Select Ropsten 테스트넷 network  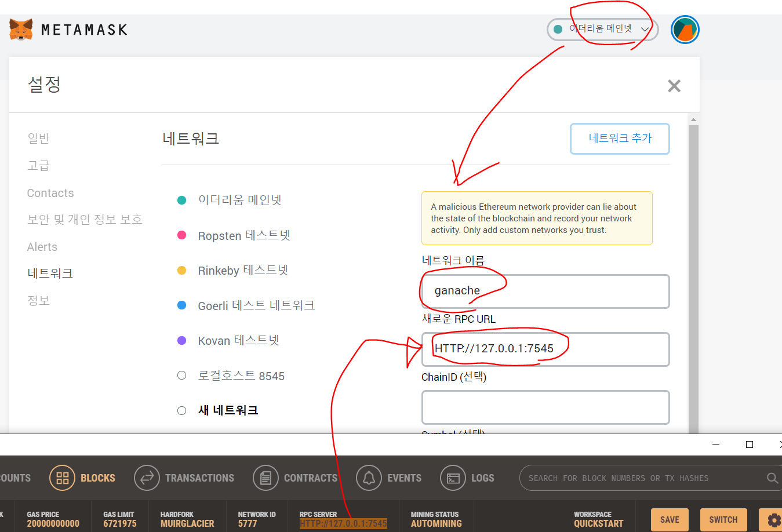click(x=244, y=235)
